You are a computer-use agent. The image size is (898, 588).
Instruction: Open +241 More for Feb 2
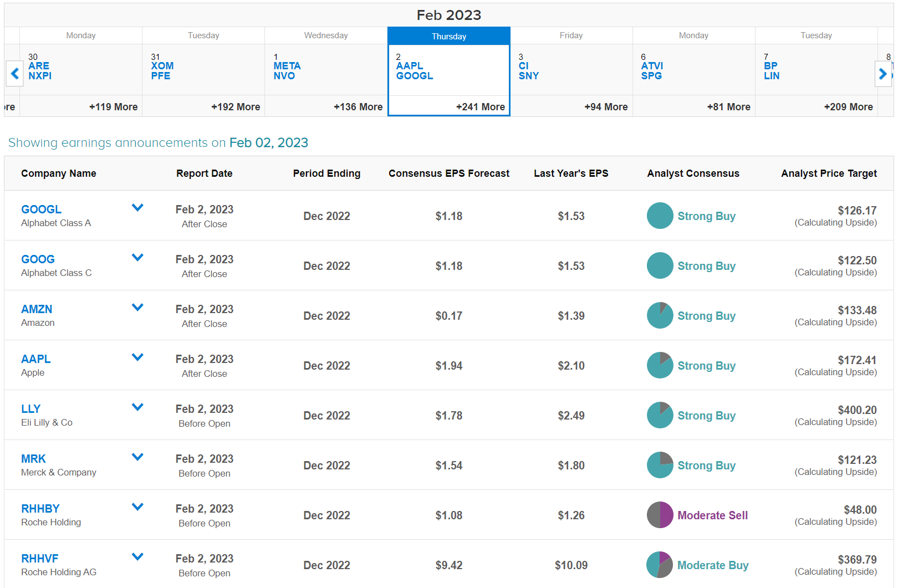pyautogui.click(x=481, y=107)
